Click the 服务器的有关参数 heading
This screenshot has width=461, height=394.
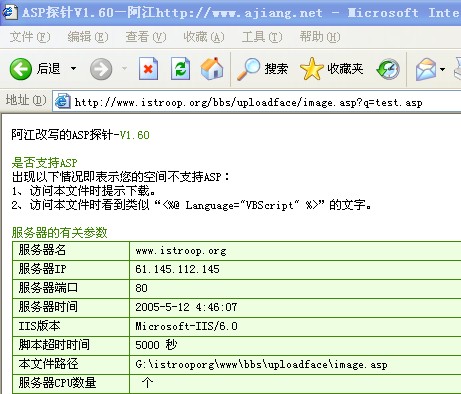tap(59, 232)
